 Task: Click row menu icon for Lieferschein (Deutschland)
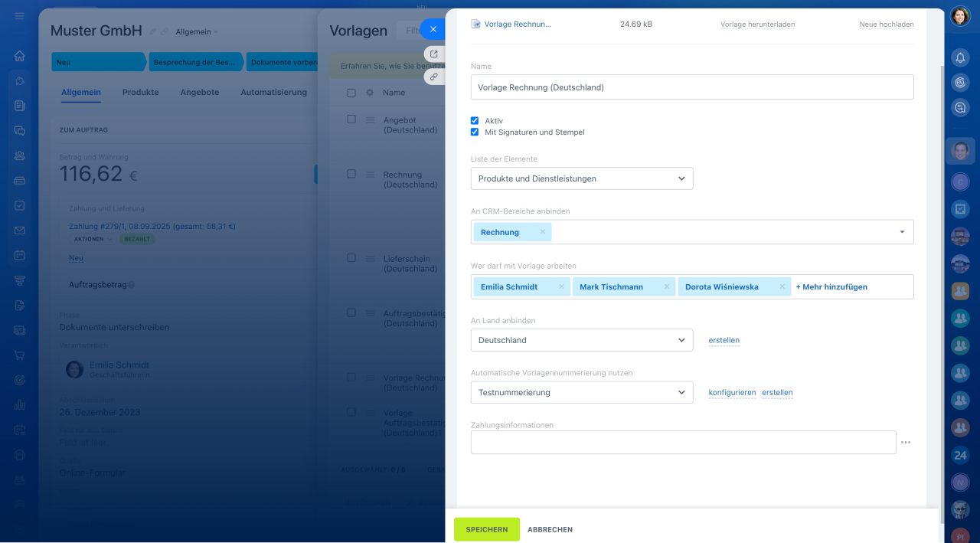coord(370,259)
